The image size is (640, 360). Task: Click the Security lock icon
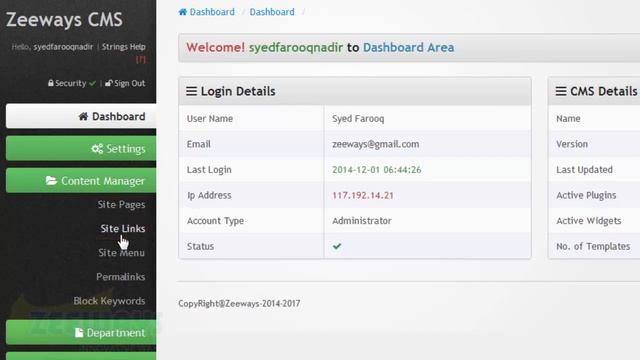click(51, 83)
